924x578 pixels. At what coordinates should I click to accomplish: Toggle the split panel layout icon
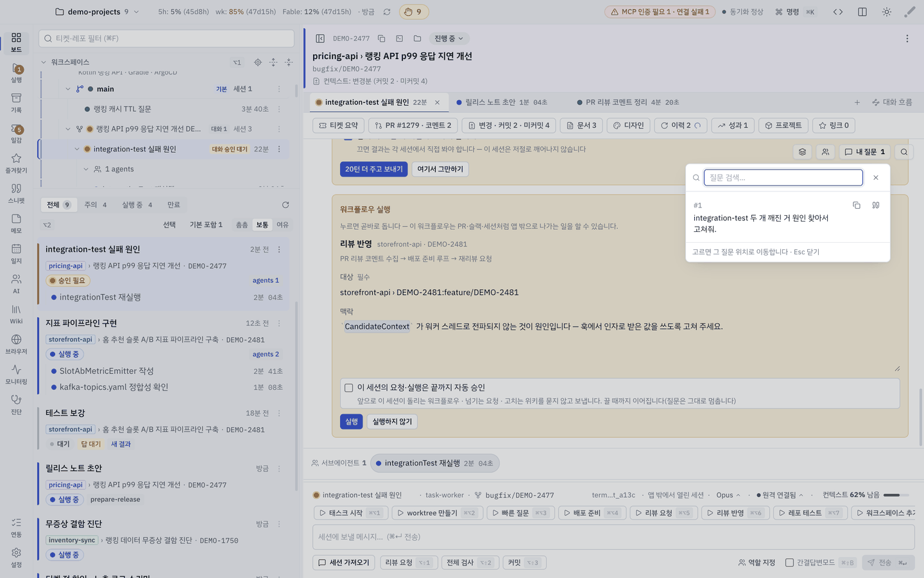point(862,12)
